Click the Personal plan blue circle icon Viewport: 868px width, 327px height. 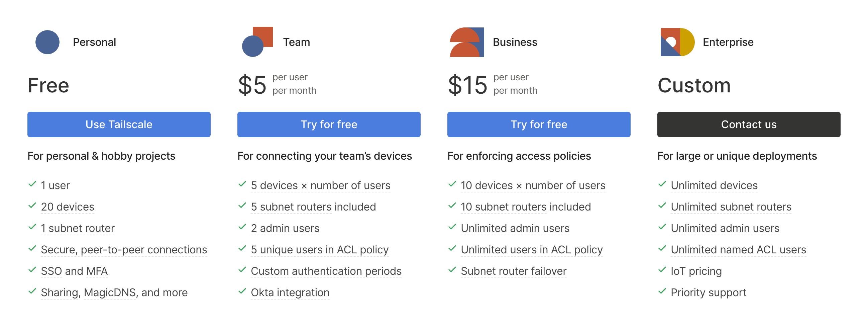point(47,42)
